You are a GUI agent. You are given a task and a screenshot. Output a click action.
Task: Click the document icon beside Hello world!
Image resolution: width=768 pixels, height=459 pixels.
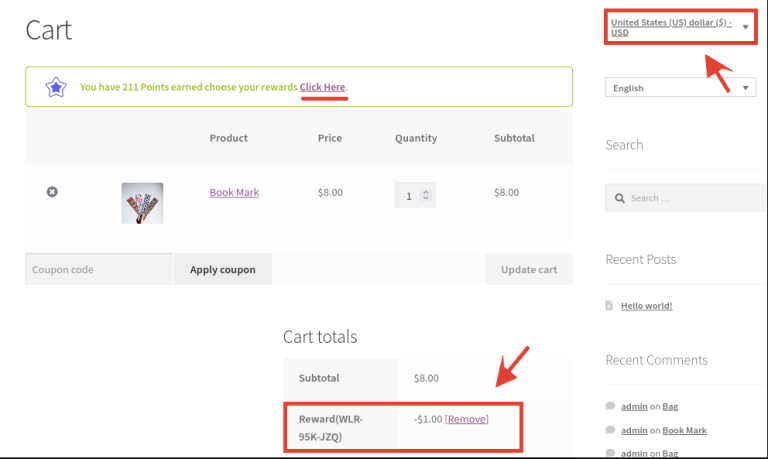tap(610, 306)
